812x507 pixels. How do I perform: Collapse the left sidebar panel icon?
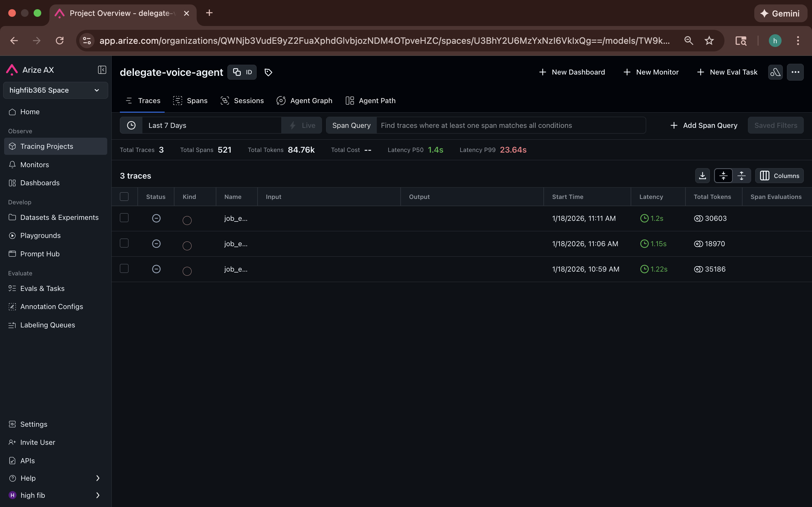click(x=102, y=70)
